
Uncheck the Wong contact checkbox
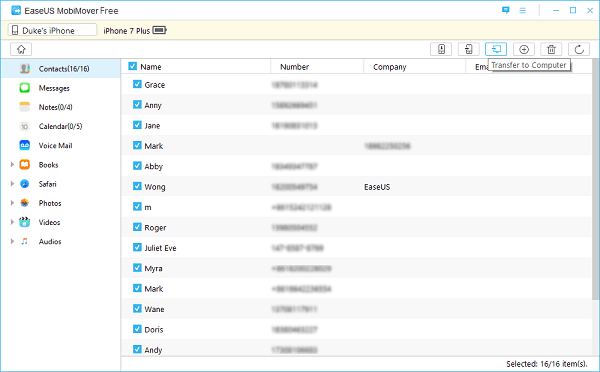point(137,186)
